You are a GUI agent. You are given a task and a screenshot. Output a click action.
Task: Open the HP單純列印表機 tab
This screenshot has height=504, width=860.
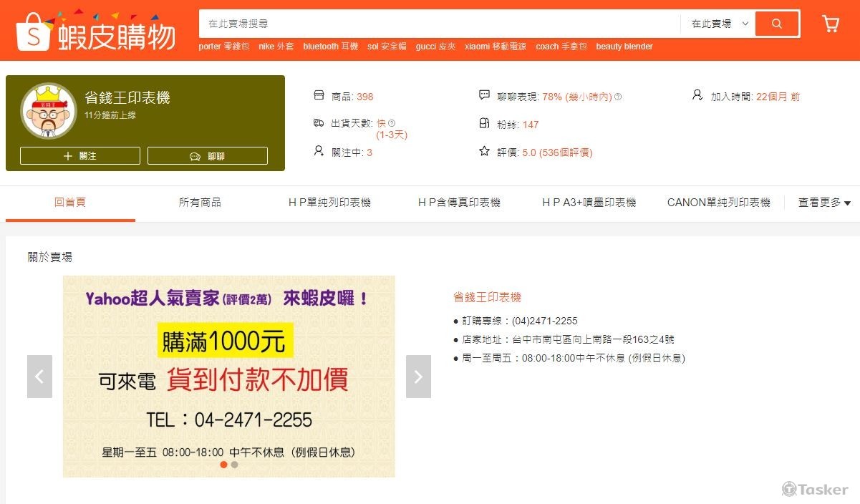tap(329, 203)
